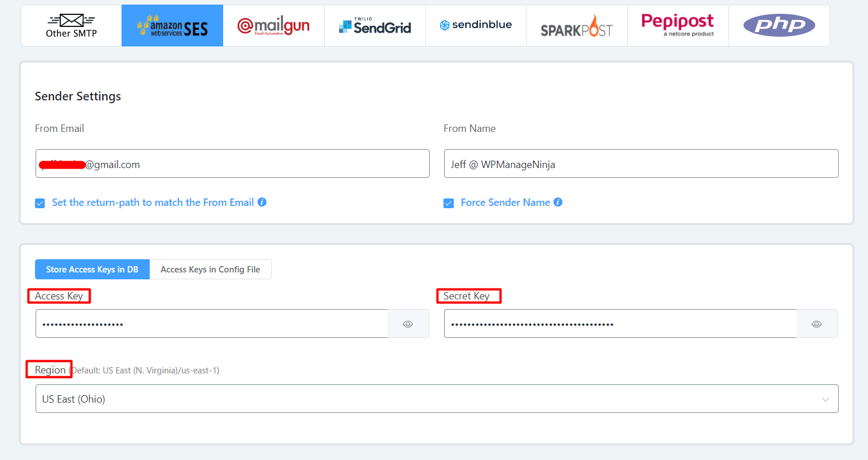Image resolution: width=868 pixels, height=460 pixels.
Task: Choose the Sendinblue provider tile
Action: tap(476, 26)
